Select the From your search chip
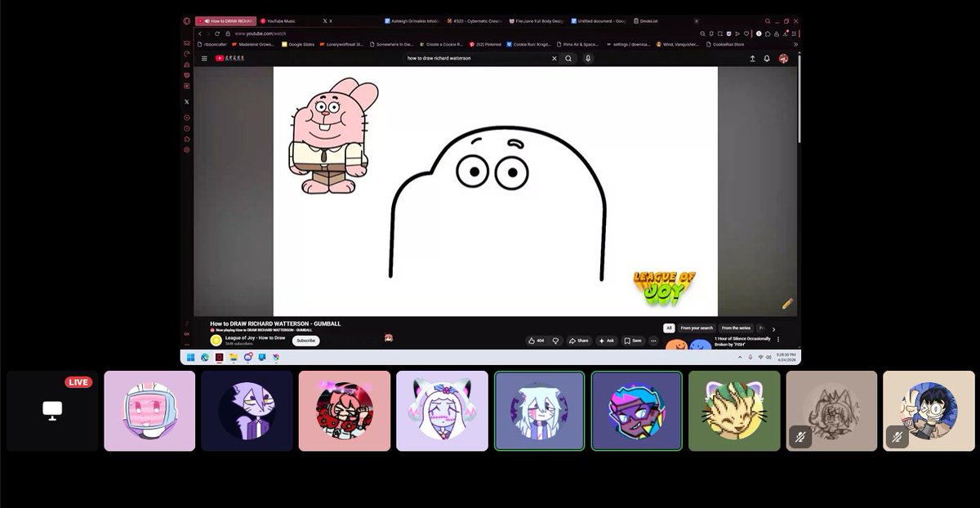Viewport: 980px width, 508px height. pyautogui.click(x=696, y=328)
